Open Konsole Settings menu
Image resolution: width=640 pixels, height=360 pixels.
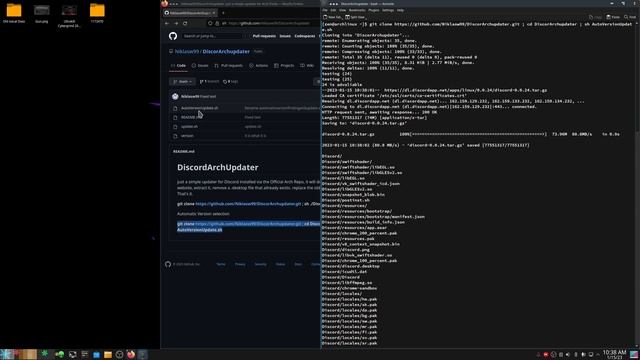(388, 10)
